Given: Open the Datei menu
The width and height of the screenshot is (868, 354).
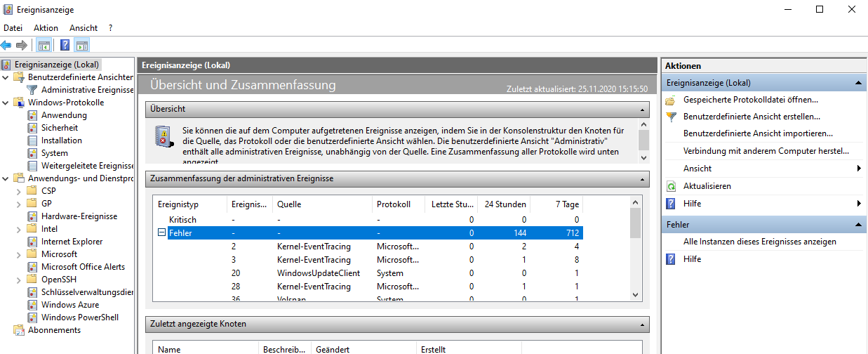Looking at the screenshot, I should coord(13,27).
